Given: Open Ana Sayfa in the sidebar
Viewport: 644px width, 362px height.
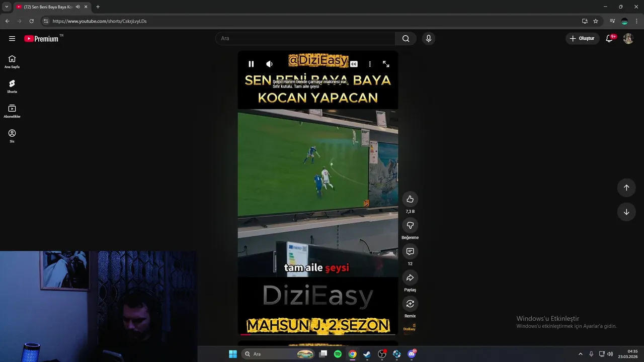Looking at the screenshot, I should pos(12,62).
